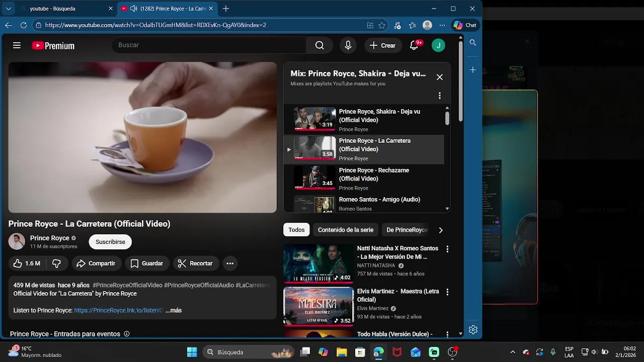This screenshot has width=644, height=362.
Task: Expand description with ...más
Action: [x=174, y=310]
